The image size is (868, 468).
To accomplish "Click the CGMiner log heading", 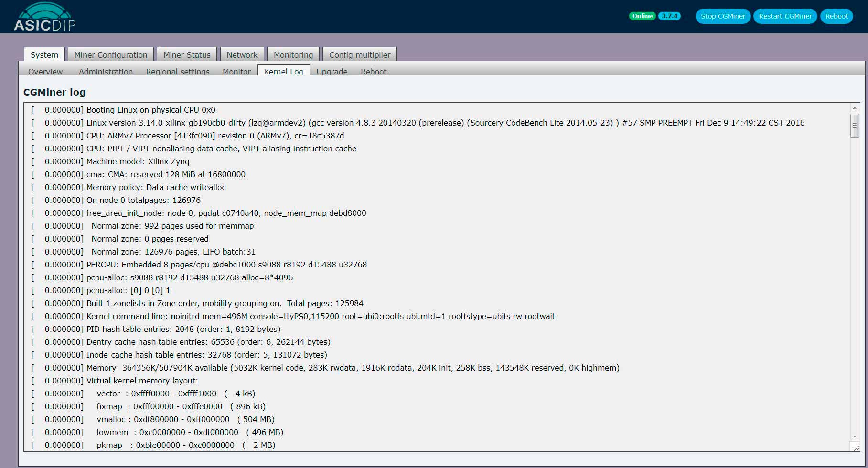I will click(x=54, y=92).
